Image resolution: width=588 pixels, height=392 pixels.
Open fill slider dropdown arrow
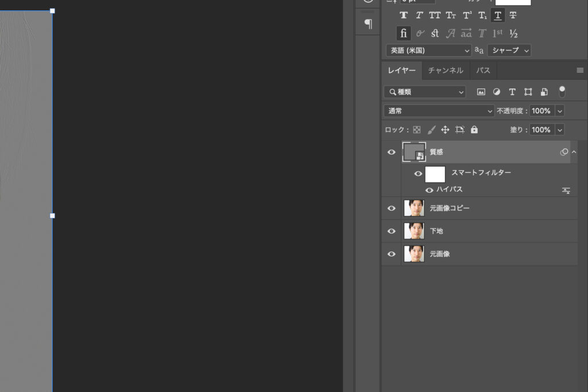point(559,130)
